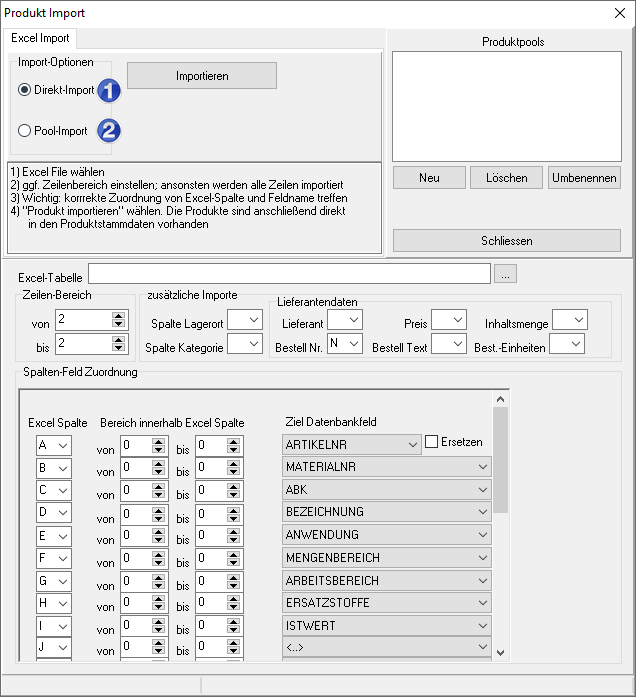Screen dimensions: 636x697
Task: Click into the Excel-Tabelle path field
Action: pos(289,273)
